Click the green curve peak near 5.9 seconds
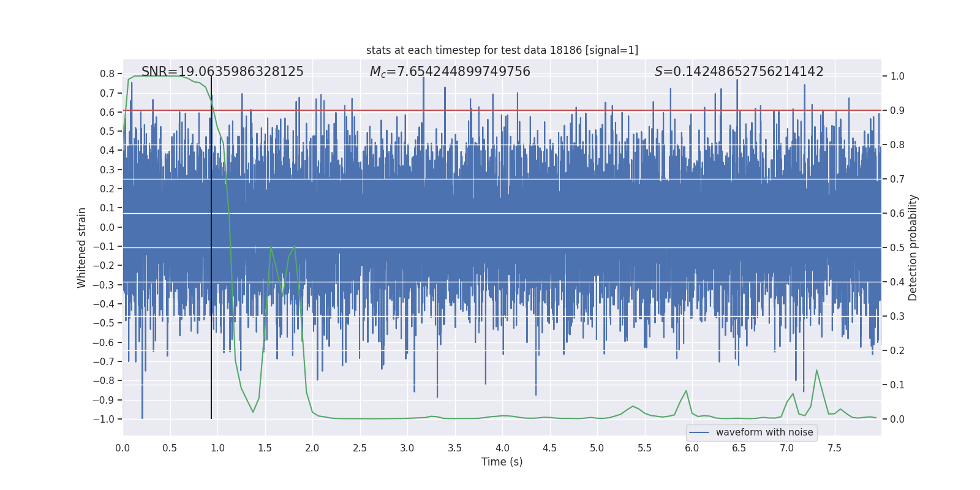This screenshot has height=490, width=980. pos(686,391)
